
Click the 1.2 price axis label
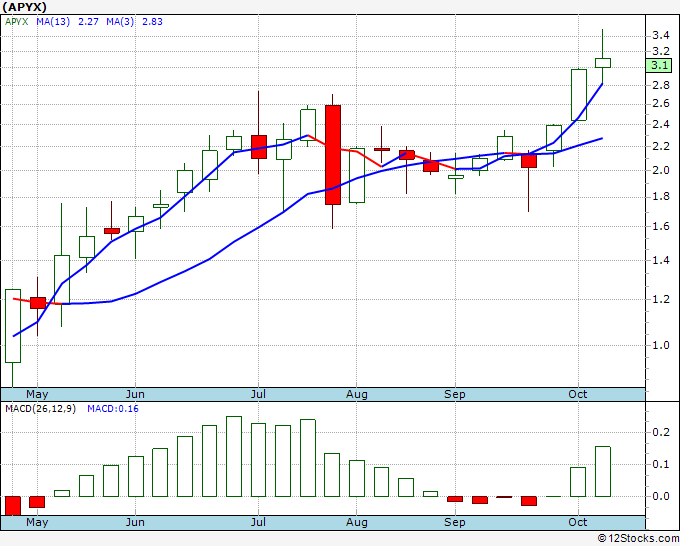coord(660,299)
